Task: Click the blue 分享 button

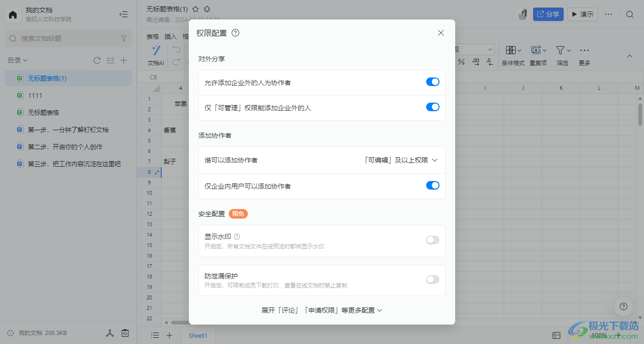Action: (548, 14)
